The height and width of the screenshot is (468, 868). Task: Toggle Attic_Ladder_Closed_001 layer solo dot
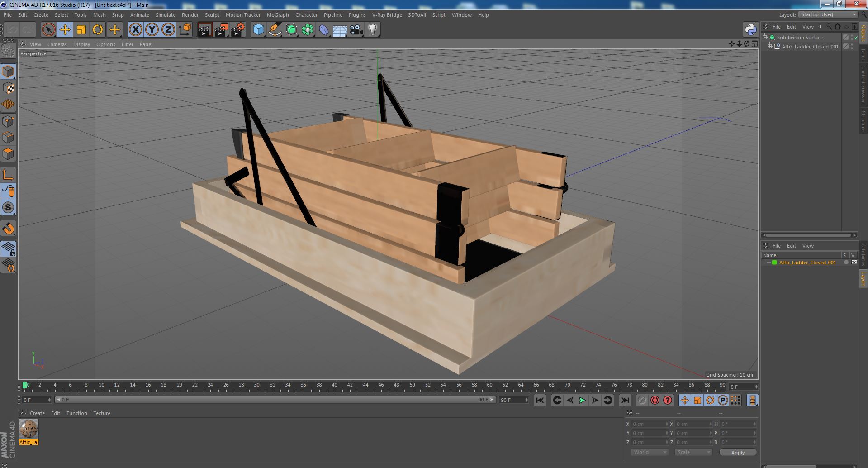[846, 263]
